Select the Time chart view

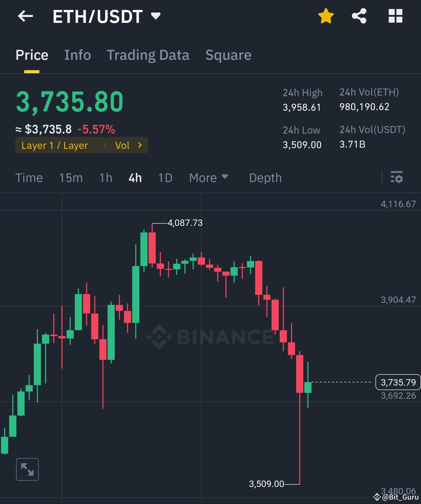(29, 178)
